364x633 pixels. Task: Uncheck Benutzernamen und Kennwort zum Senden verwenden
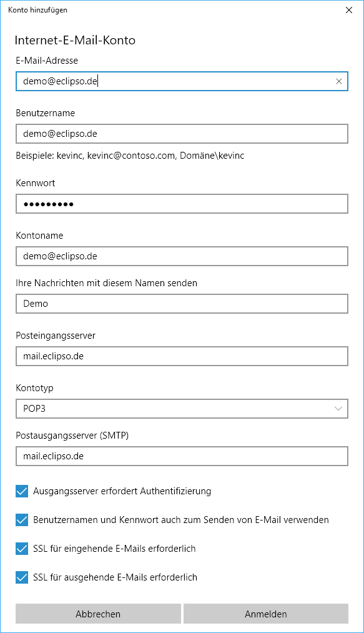[22, 520]
